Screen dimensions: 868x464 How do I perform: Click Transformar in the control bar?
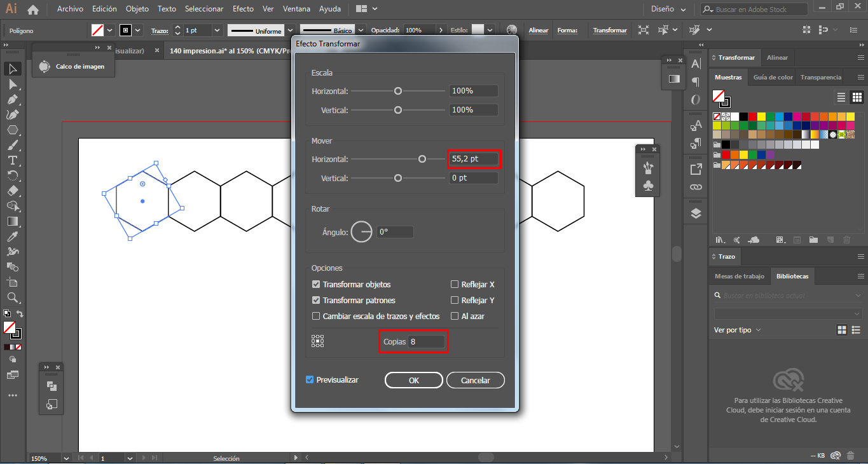click(610, 30)
